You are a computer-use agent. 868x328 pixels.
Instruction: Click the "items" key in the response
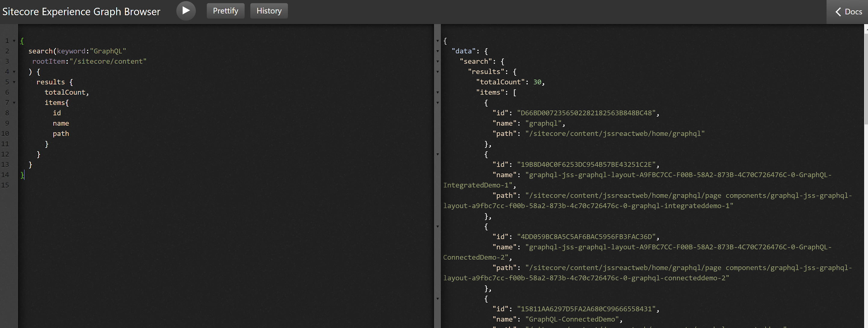[490, 92]
